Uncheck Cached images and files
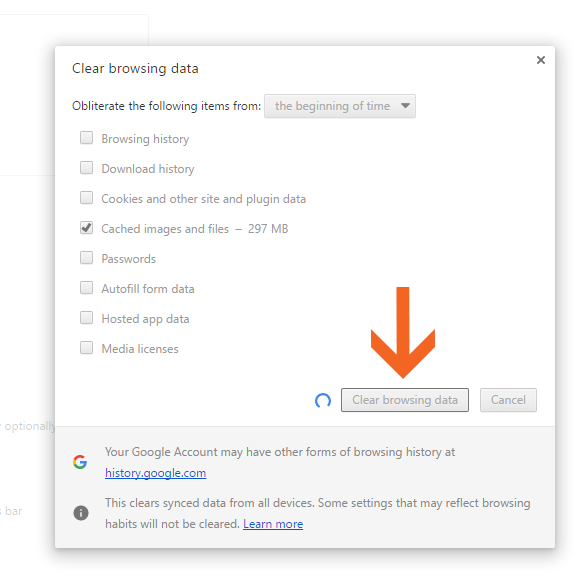 [x=86, y=228]
